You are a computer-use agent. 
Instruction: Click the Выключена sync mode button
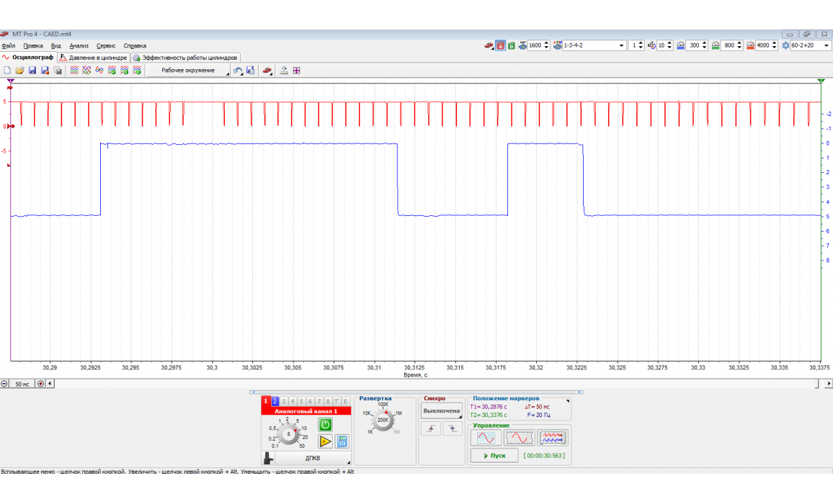[441, 411]
